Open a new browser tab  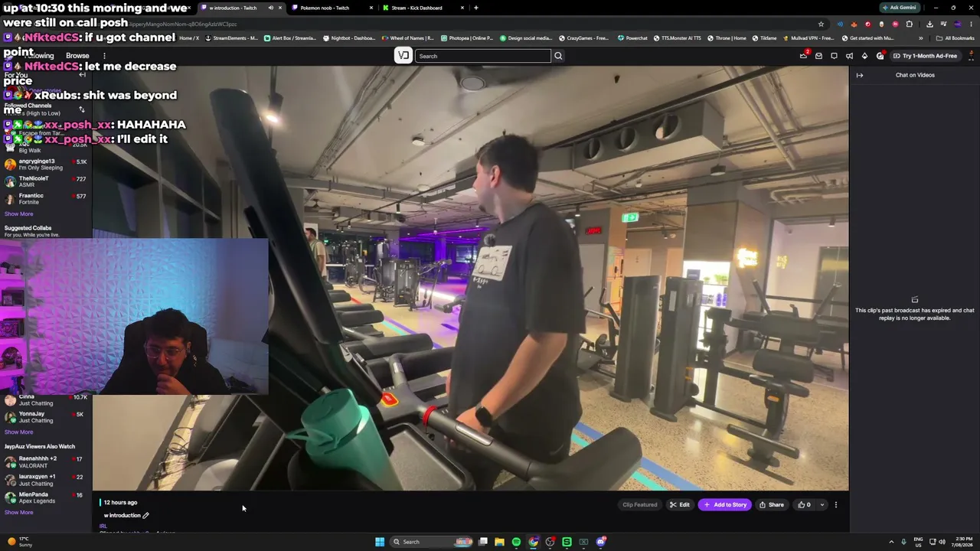[x=476, y=8]
